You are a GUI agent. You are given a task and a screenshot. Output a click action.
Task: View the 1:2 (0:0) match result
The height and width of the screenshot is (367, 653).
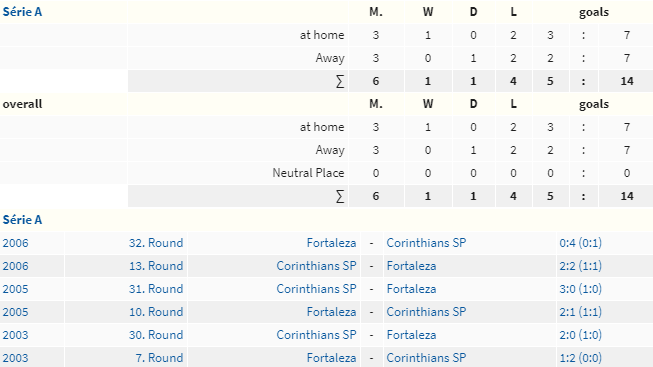tap(581, 357)
